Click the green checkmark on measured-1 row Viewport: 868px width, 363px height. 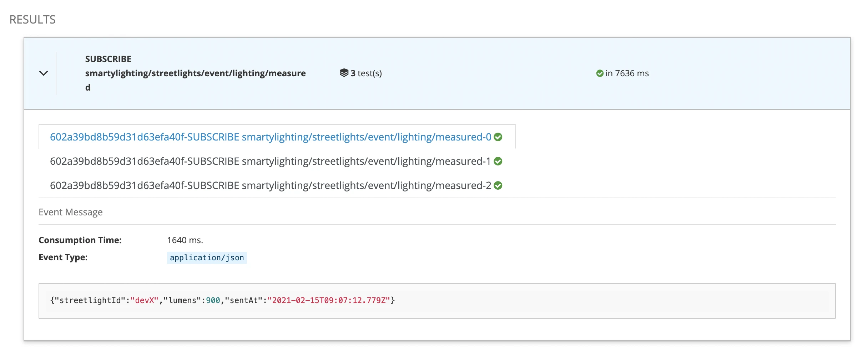click(x=498, y=162)
